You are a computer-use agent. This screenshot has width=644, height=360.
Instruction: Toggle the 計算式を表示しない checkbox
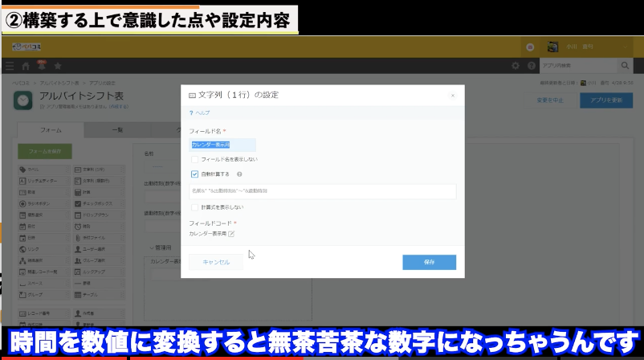(x=195, y=207)
